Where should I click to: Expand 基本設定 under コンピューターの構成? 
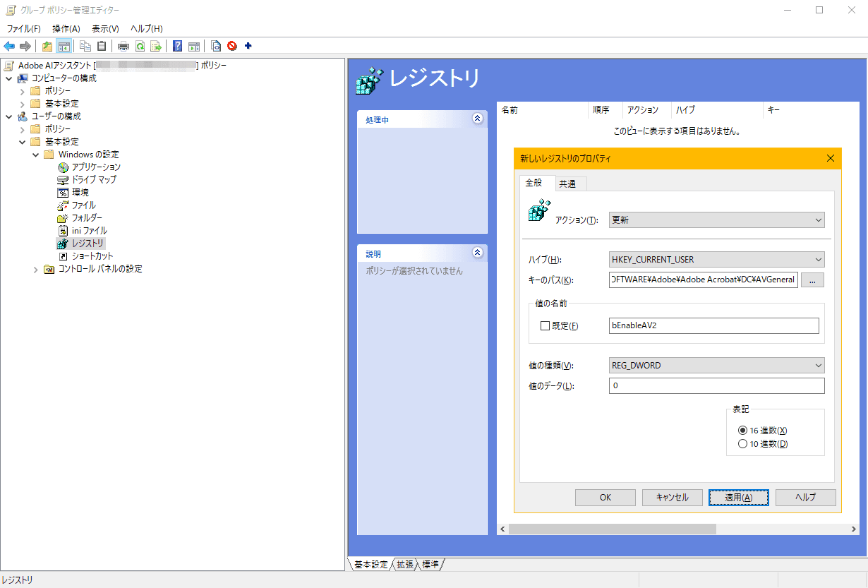pos(21,103)
